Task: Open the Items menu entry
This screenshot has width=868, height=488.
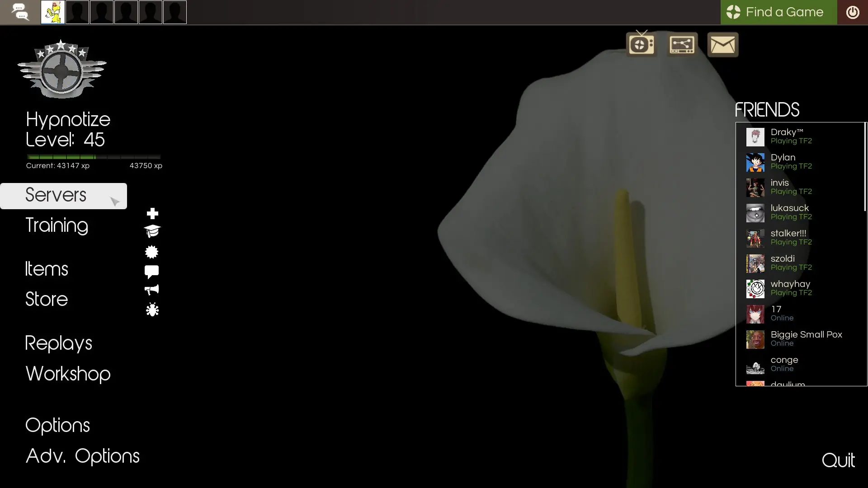Action: pyautogui.click(x=47, y=269)
